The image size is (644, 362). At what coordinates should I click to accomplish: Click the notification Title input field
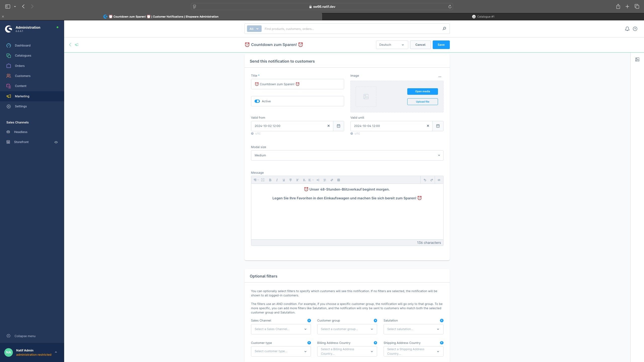tap(297, 84)
